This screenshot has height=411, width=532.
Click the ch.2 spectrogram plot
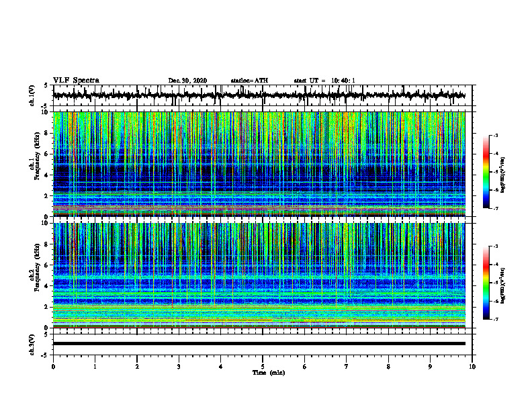259,275
